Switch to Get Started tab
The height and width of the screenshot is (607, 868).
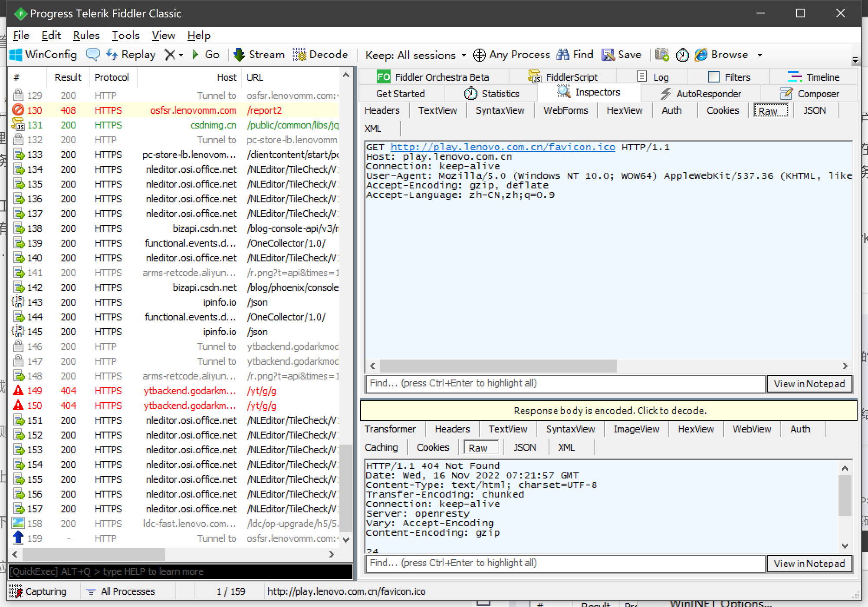coord(400,94)
